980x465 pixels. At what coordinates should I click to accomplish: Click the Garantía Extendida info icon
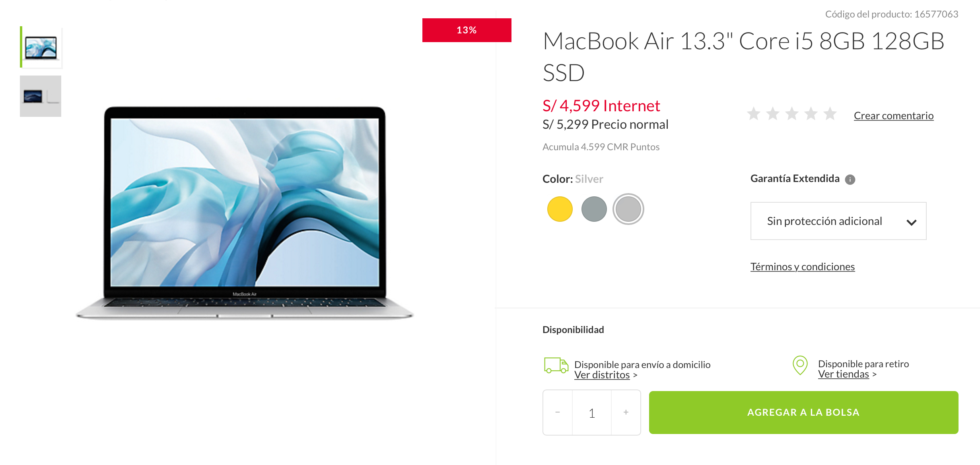tap(850, 180)
